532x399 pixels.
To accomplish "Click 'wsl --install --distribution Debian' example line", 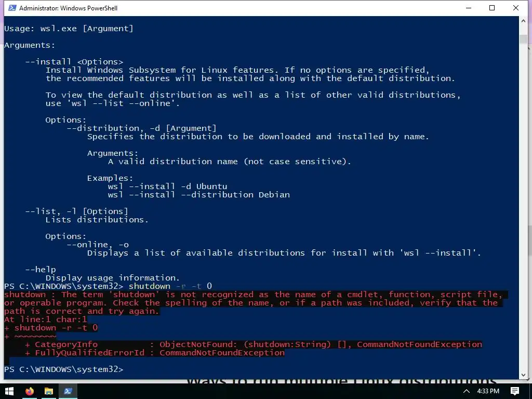I will 199,195.
